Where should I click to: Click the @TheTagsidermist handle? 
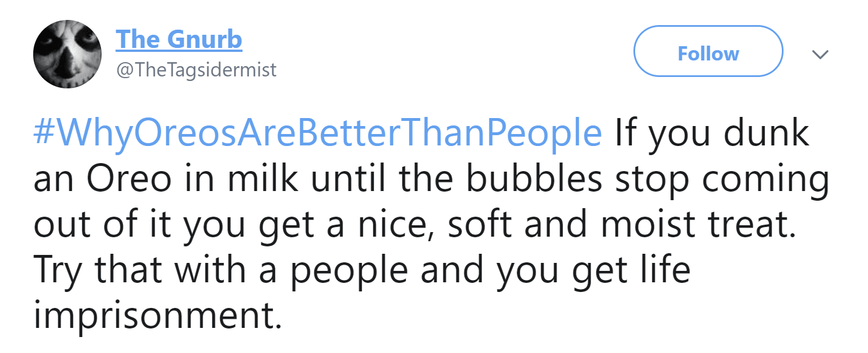196,70
